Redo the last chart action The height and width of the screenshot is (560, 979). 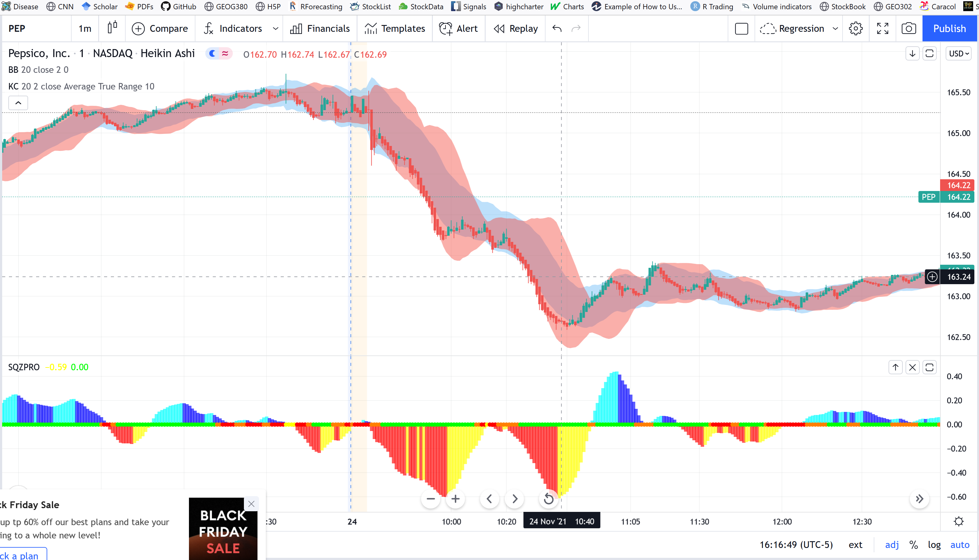click(576, 28)
